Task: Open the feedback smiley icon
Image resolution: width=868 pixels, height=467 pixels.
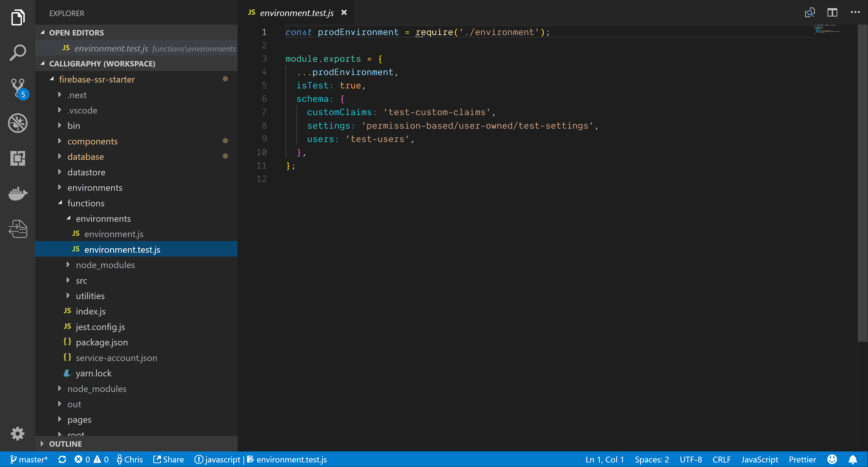Action: click(x=832, y=459)
